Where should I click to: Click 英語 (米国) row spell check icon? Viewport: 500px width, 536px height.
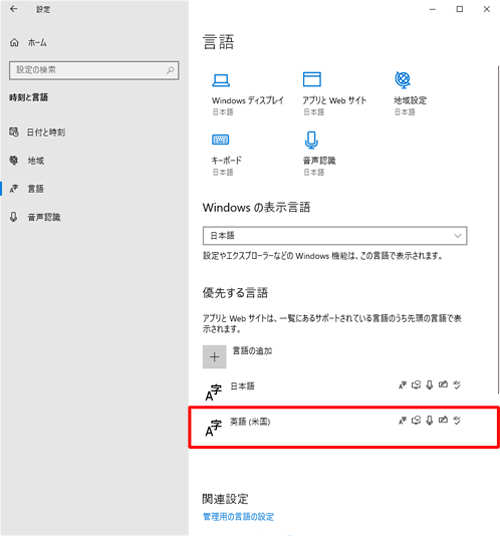(457, 420)
